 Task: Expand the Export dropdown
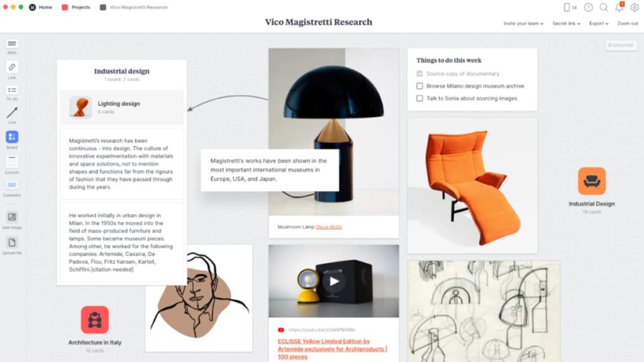click(x=599, y=23)
